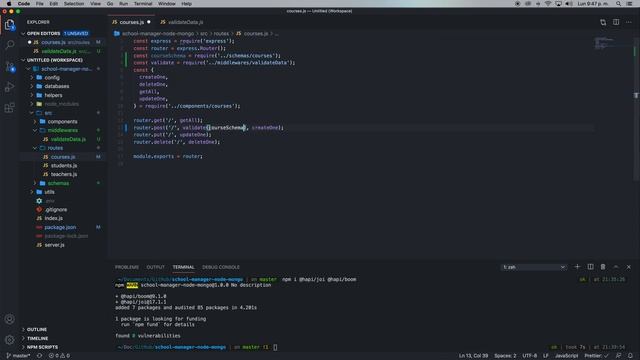Screen dimensions: 640x360
Task: Change encoding via UTF-8 status item
Action: pyautogui.click(x=530, y=356)
